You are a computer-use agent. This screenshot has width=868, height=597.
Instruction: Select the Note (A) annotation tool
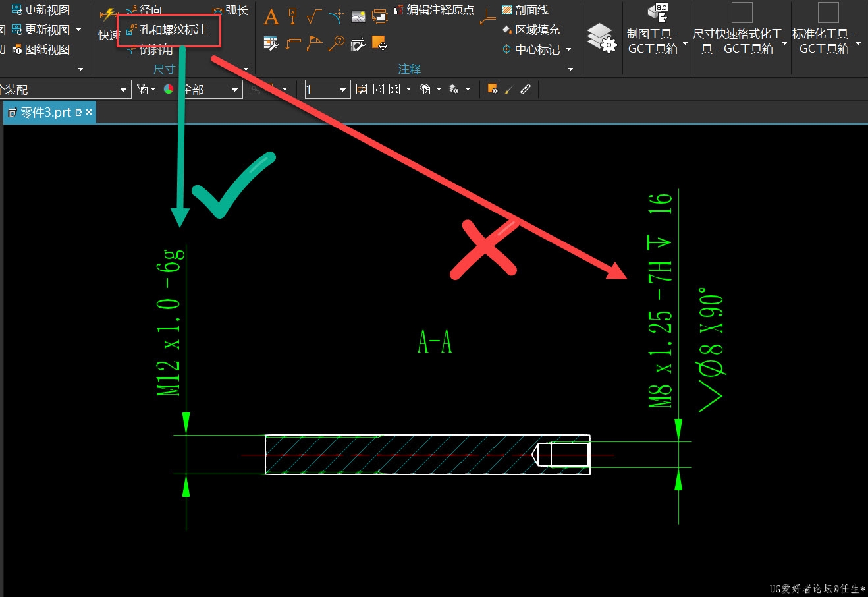[x=271, y=16]
